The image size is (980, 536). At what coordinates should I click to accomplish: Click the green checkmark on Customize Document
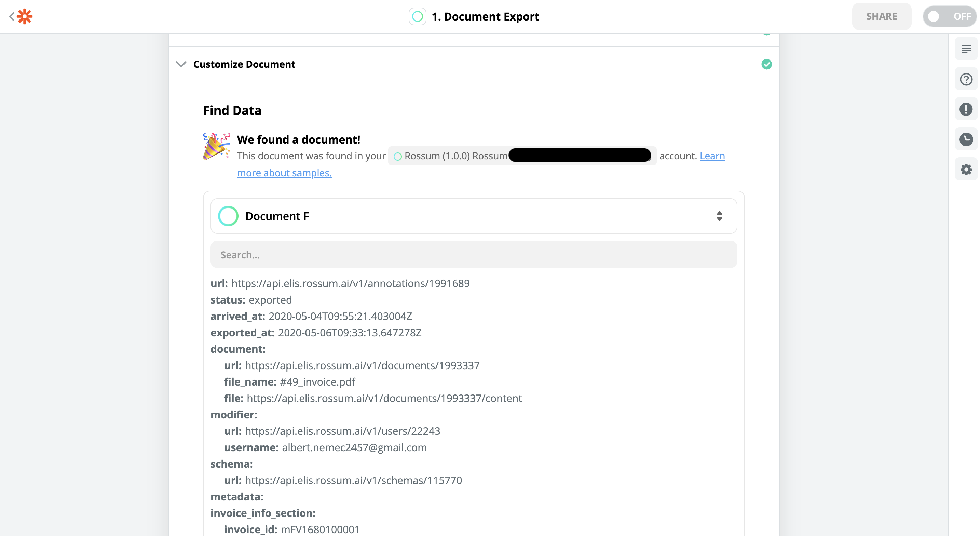pyautogui.click(x=766, y=64)
